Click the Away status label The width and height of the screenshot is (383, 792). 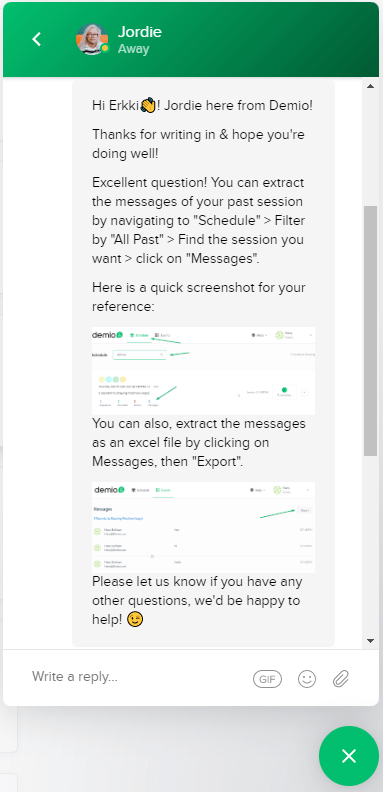click(133, 49)
